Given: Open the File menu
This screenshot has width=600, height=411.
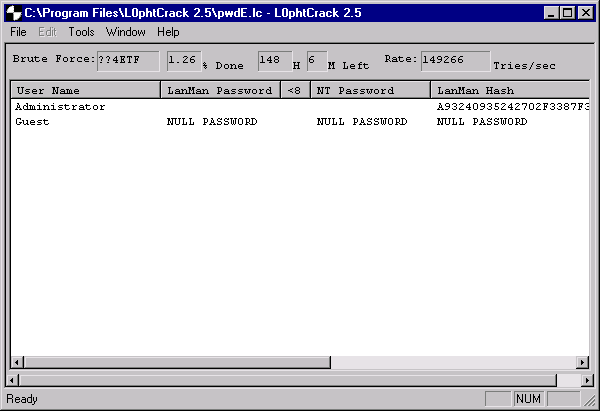Looking at the screenshot, I should tap(18, 32).
